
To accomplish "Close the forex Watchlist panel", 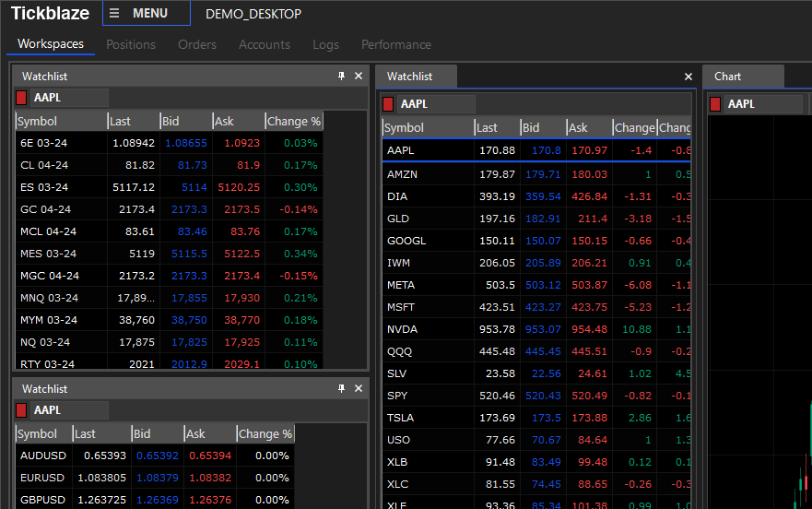I will [x=359, y=389].
